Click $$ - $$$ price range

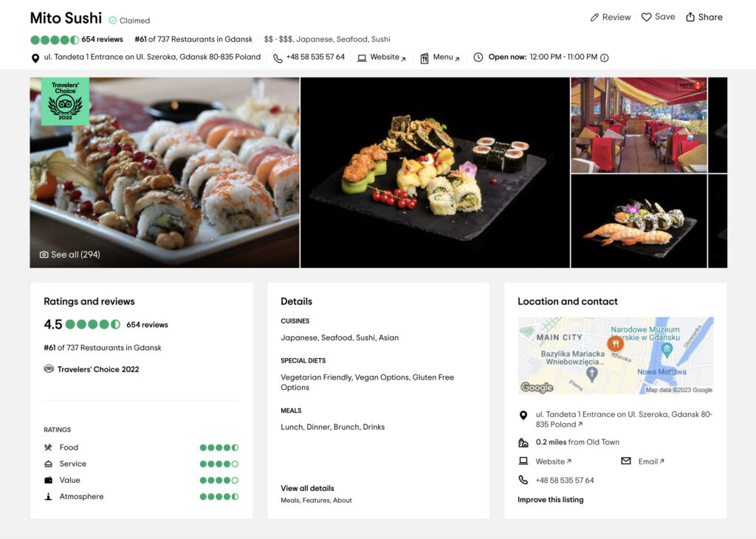coord(278,40)
